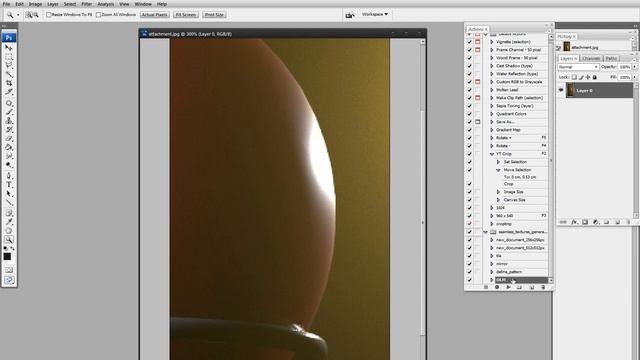The image size is (640, 360).
Task: Open the Analysis menu
Action: (x=106, y=4)
